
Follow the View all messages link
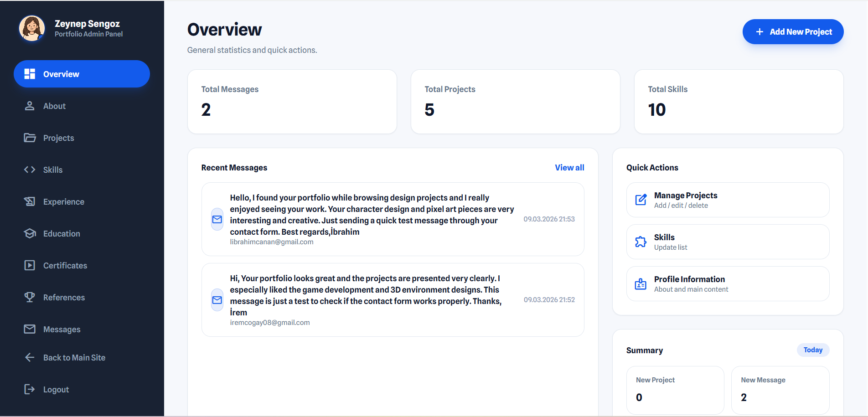tap(569, 168)
